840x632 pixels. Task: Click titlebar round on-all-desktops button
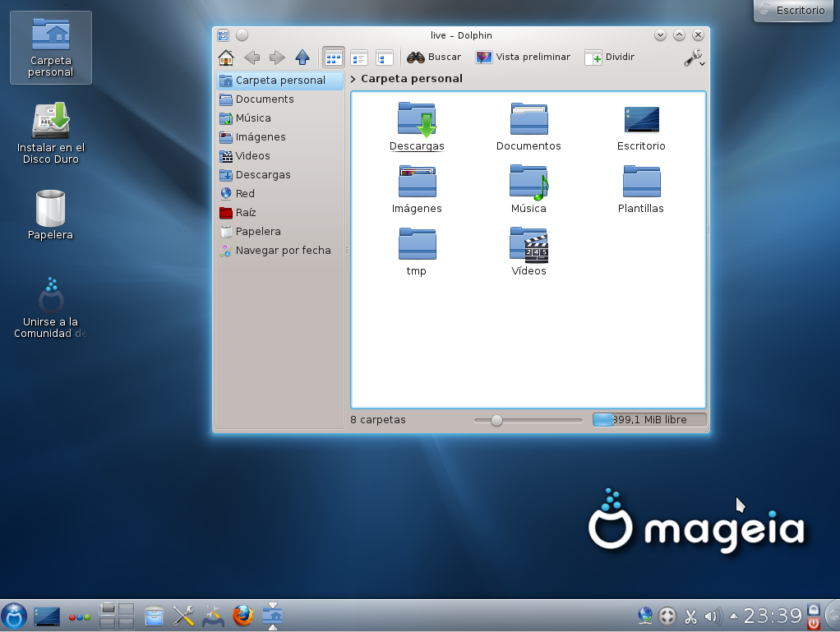point(242,35)
